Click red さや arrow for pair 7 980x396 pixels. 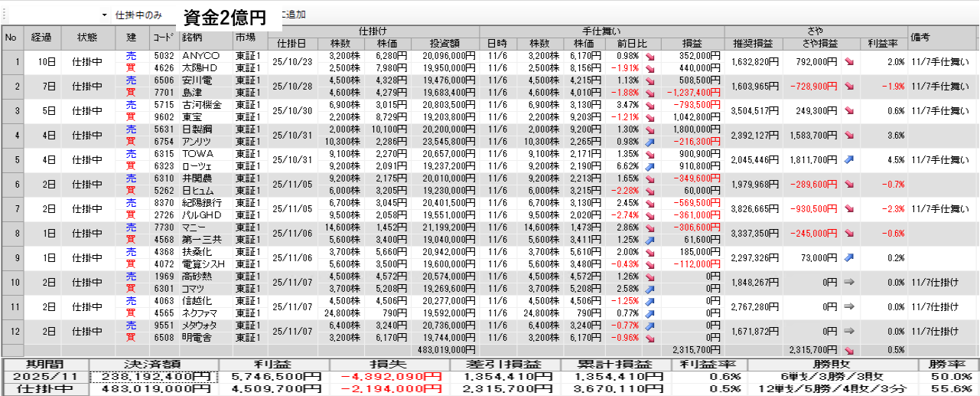click(849, 209)
